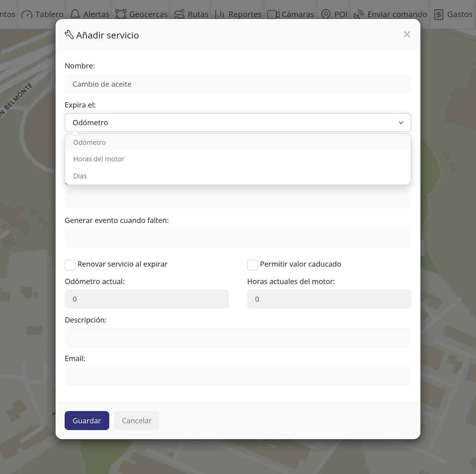The image size is (476, 474).
Task: Click the Guardar button
Action: click(87, 421)
